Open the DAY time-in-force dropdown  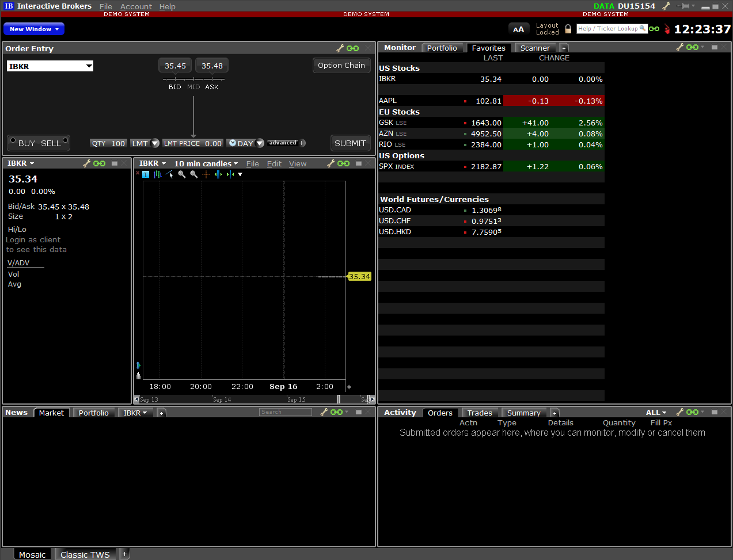pyautogui.click(x=260, y=143)
